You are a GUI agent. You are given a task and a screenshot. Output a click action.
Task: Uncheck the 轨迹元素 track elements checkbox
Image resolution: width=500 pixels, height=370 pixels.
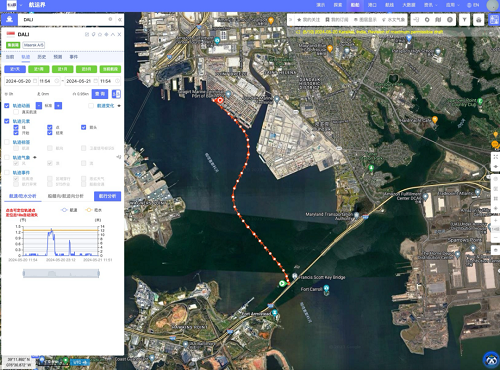coord(7,121)
